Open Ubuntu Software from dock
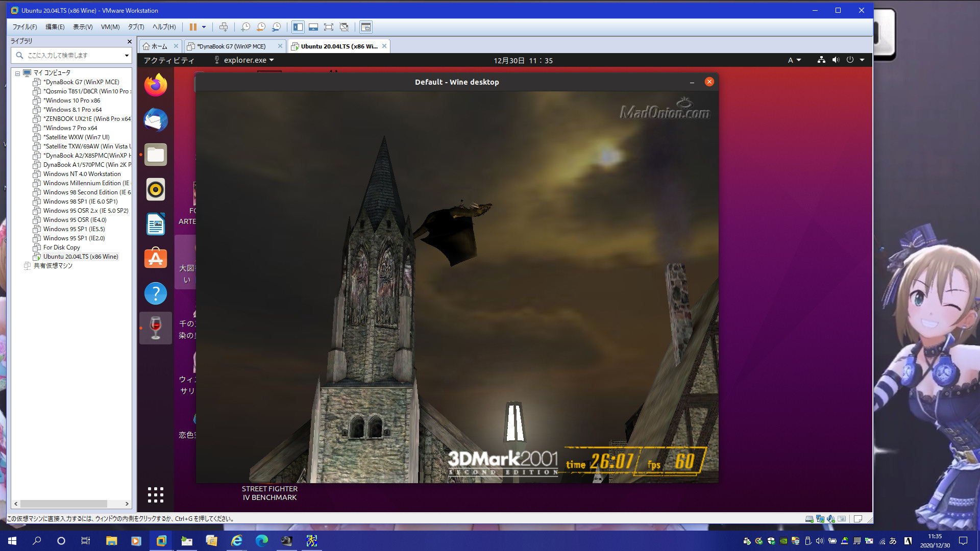 point(156,259)
